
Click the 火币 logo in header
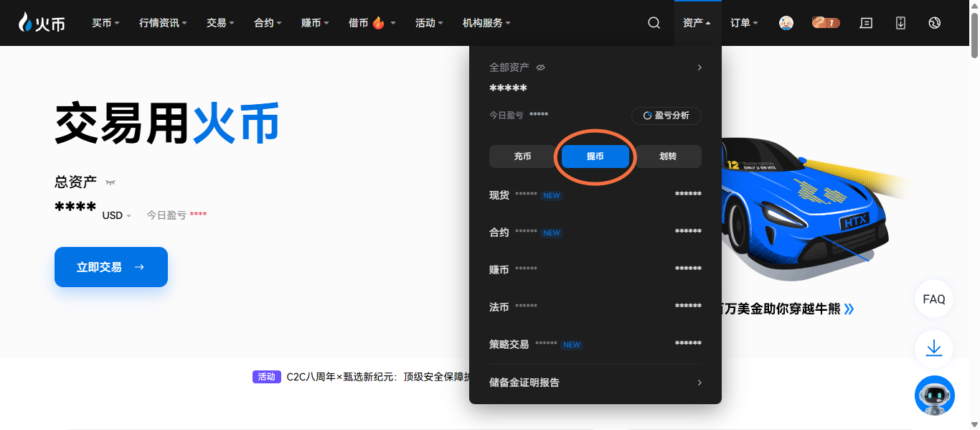(42, 23)
